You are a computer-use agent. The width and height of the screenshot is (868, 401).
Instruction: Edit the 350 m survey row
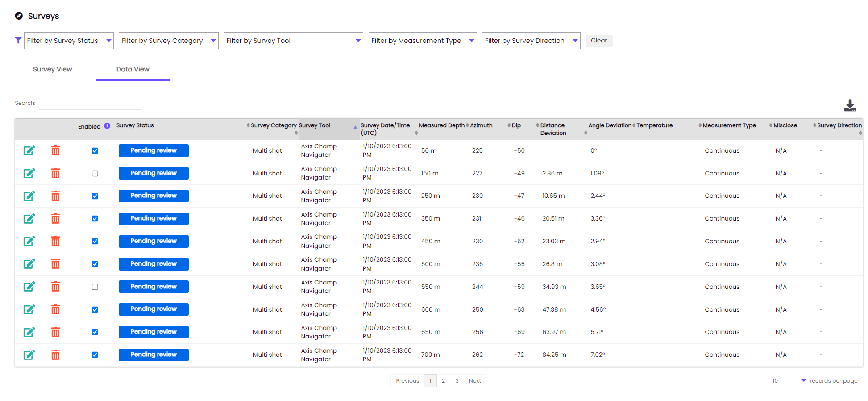coord(29,218)
